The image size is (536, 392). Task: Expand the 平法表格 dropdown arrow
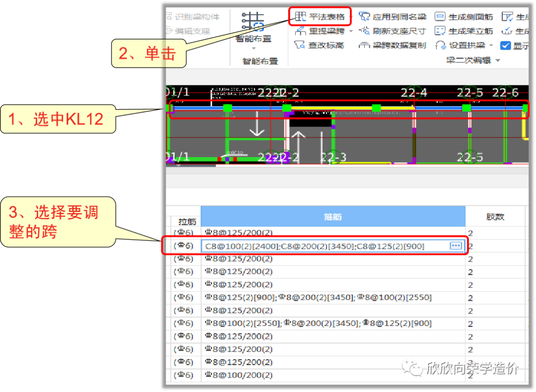(350, 17)
